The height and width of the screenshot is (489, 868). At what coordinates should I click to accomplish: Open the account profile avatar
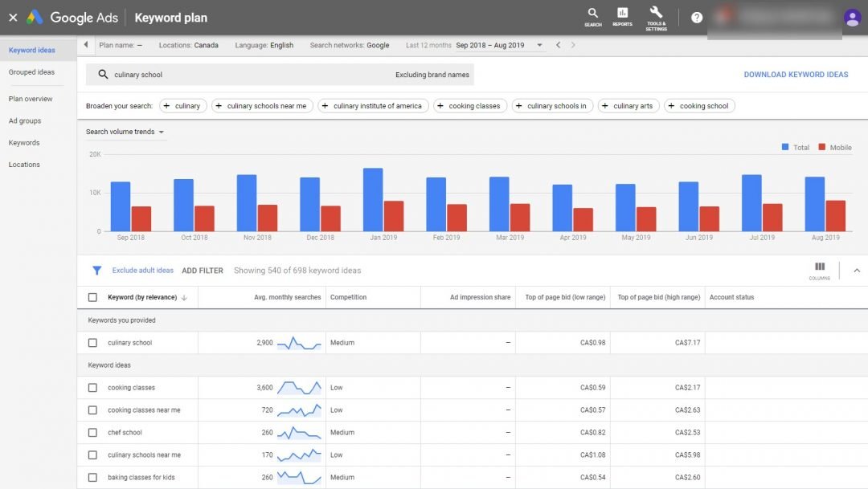click(851, 17)
